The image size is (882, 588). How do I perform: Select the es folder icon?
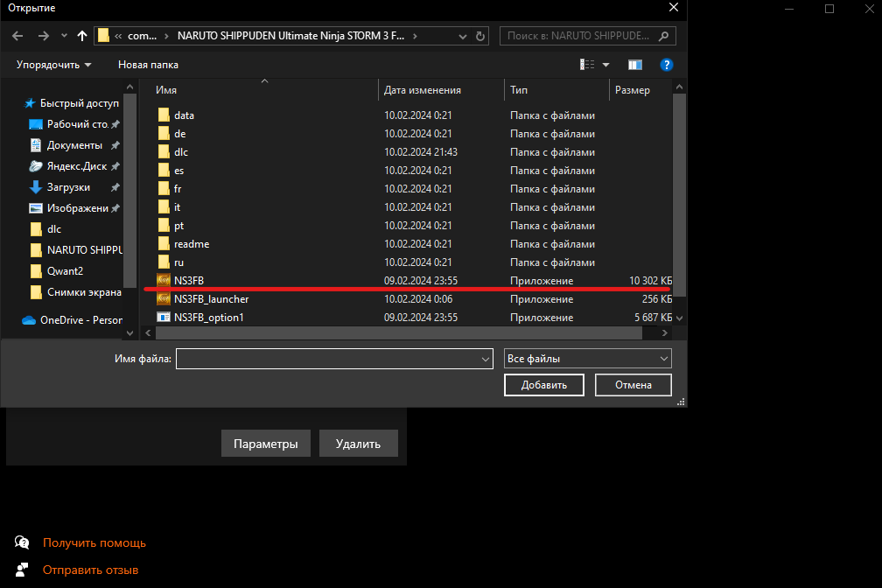(164, 170)
